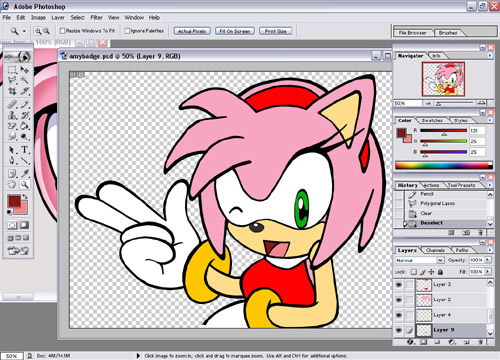Viewport: 500px width, 360px height.
Task: Open the Filter menu
Action: click(x=96, y=18)
